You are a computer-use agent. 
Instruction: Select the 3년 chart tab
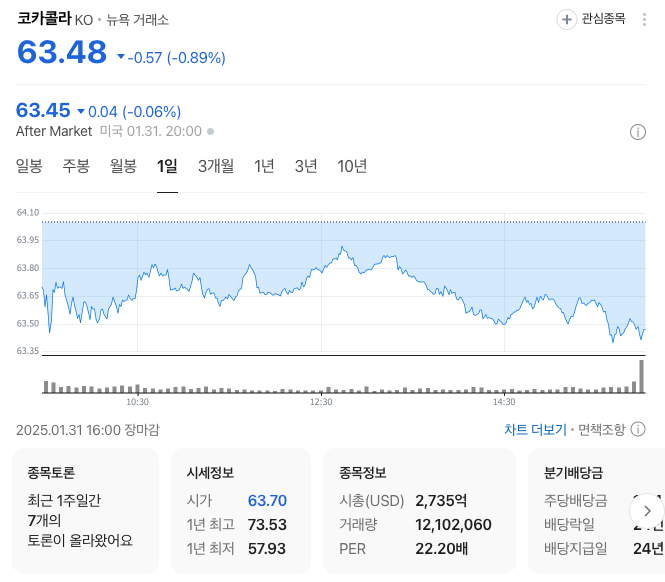coord(306,166)
